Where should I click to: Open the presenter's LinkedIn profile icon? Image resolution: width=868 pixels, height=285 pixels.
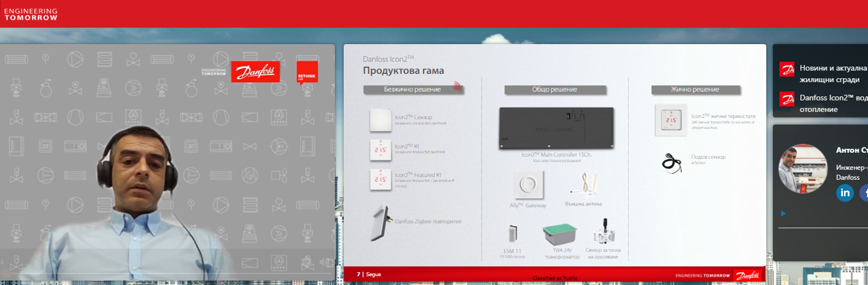[x=845, y=193]
